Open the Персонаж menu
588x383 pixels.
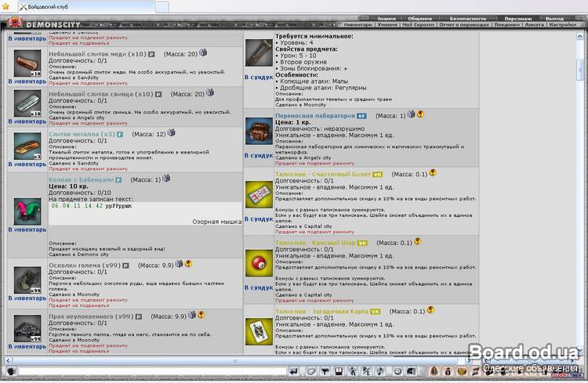pyautogui.click(x=518, y=18)
